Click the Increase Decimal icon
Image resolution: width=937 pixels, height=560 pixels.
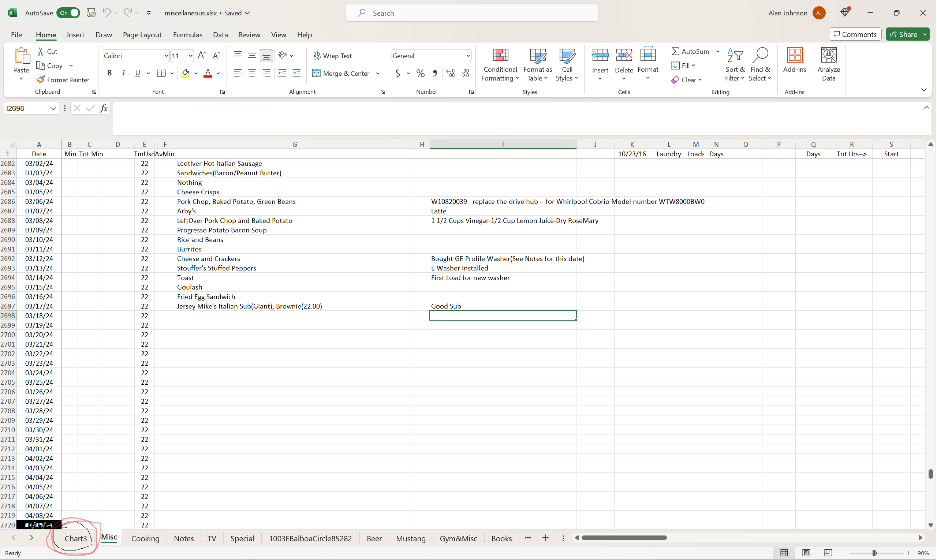(x=450, y=73)
